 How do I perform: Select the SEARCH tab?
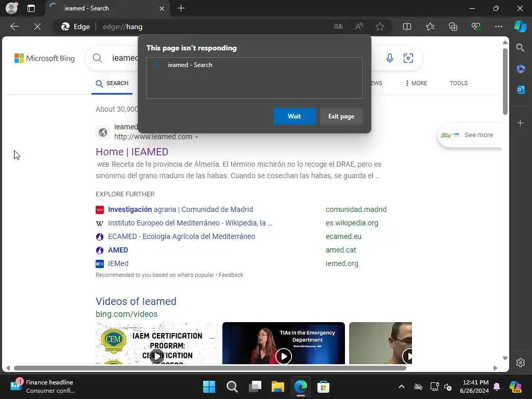(x=112, y=84)
